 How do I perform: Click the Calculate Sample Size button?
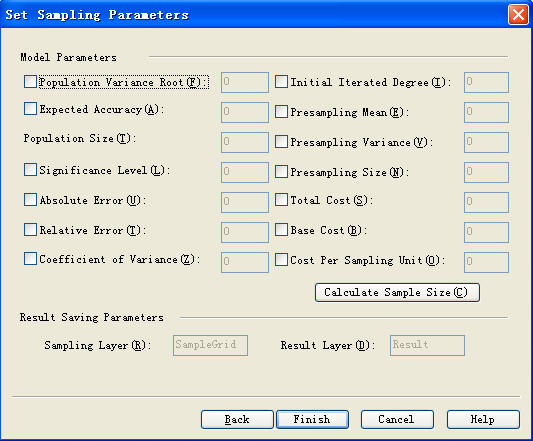pyautogui.click(x=397, y=292)
